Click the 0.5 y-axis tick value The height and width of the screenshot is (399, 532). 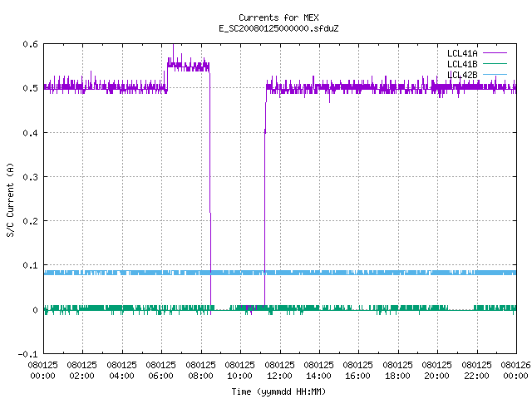[x=30, y=88]
